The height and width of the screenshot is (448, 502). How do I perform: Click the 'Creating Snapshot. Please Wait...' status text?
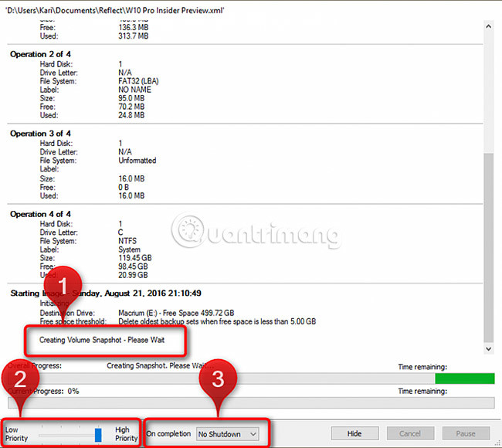pos(161,365)
